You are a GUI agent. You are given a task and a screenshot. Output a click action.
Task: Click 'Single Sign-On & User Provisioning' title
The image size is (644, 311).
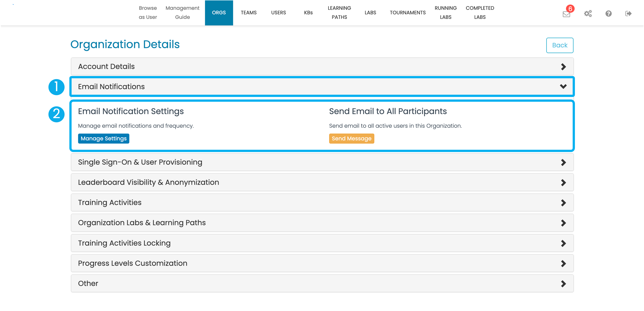pos(140,162)
